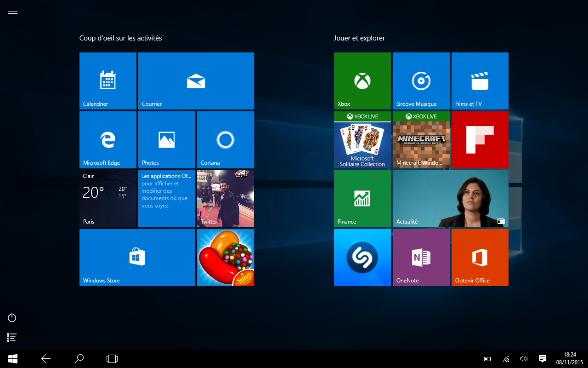This screenshot has width=588, height=368.
Task: Open the OneNote tile
Action: [421, 258]
